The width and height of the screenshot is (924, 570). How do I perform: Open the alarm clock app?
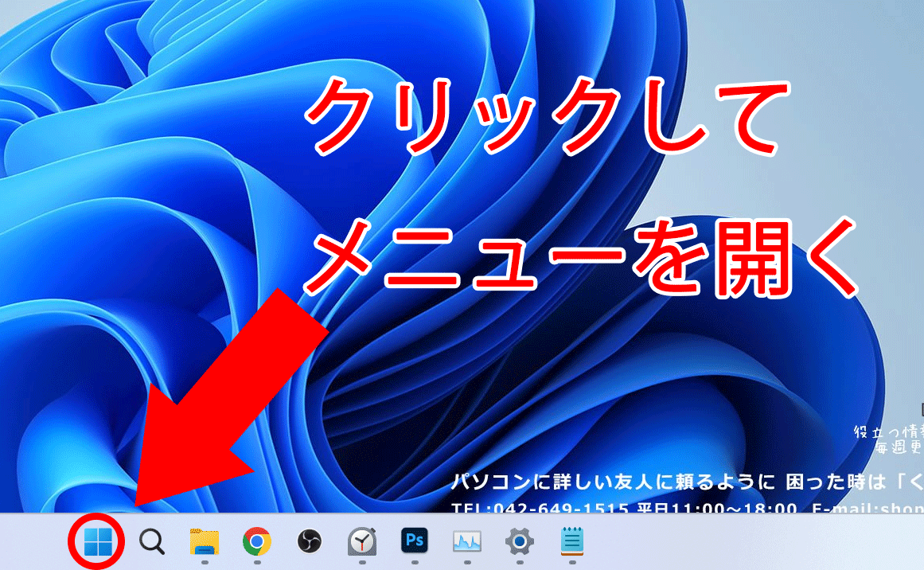coord(362,542)
